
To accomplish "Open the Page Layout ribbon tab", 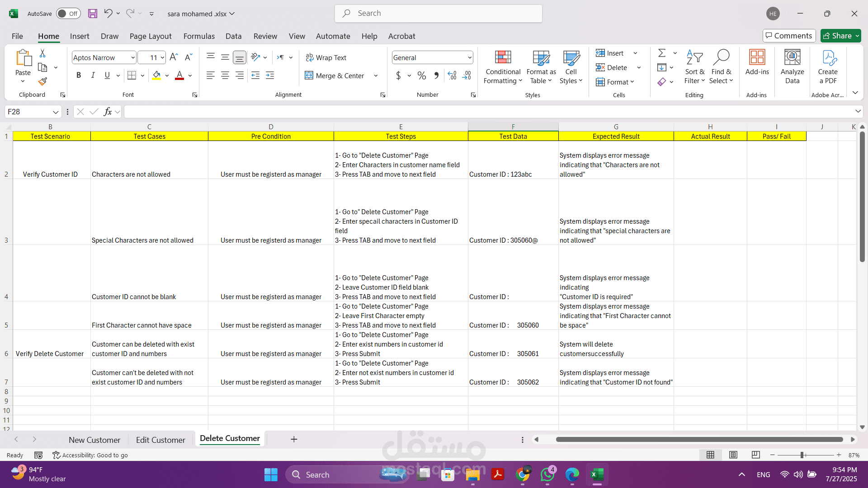I will 150,36.
